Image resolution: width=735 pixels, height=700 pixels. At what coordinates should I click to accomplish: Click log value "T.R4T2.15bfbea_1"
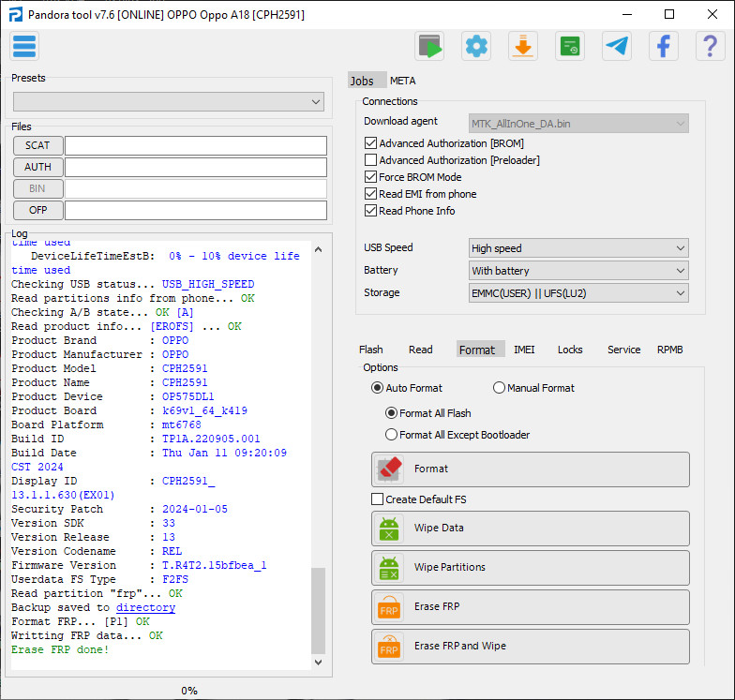[214, 565]
